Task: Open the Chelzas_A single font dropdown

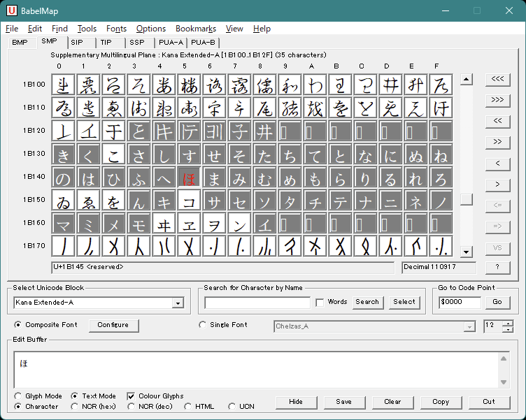Action: point(469,326)
